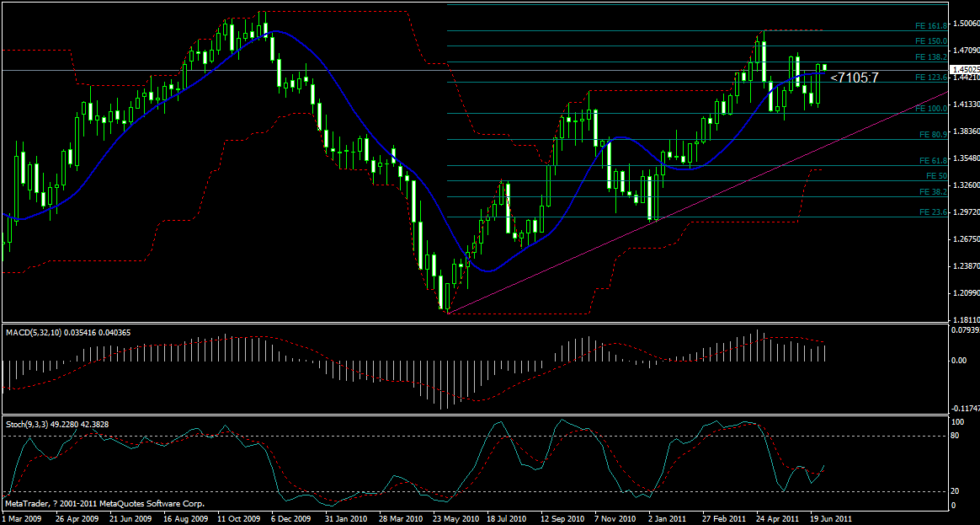The image size is (980, 525).
Task: Select the FE 100.0 Fibonacci expansion label
Action: click(x=934, y=109)
